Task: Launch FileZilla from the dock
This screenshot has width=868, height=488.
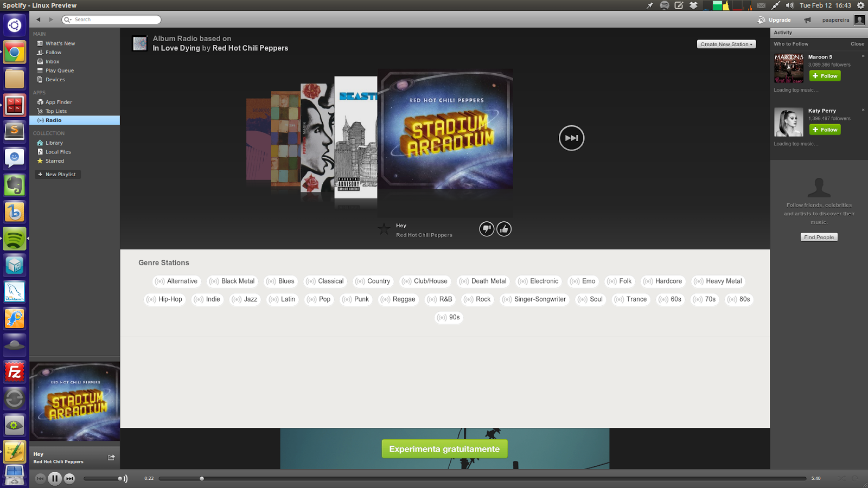Action: click(15, 372)
